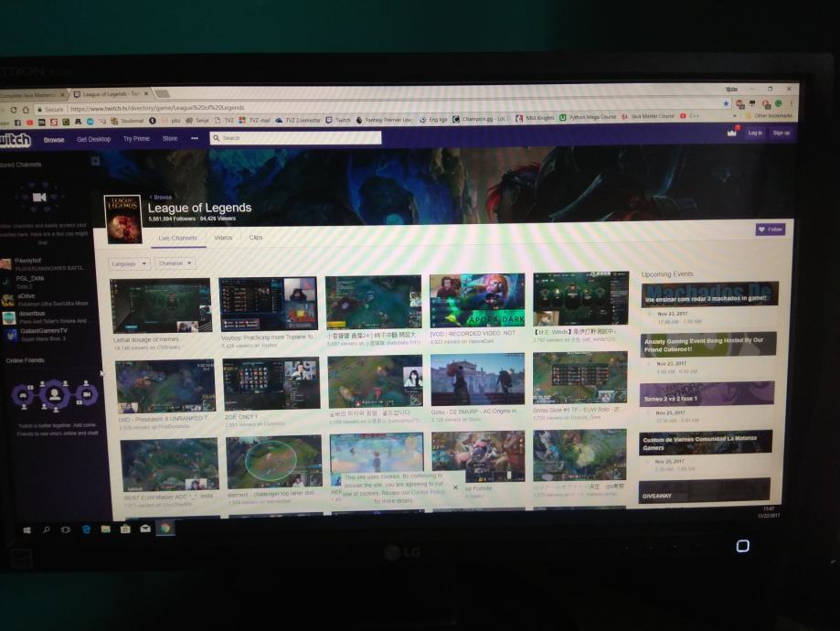840x631 pixels.
Task: Open Store in Twitch navbar
Action: pyautogui.click(x=170, y=138)
